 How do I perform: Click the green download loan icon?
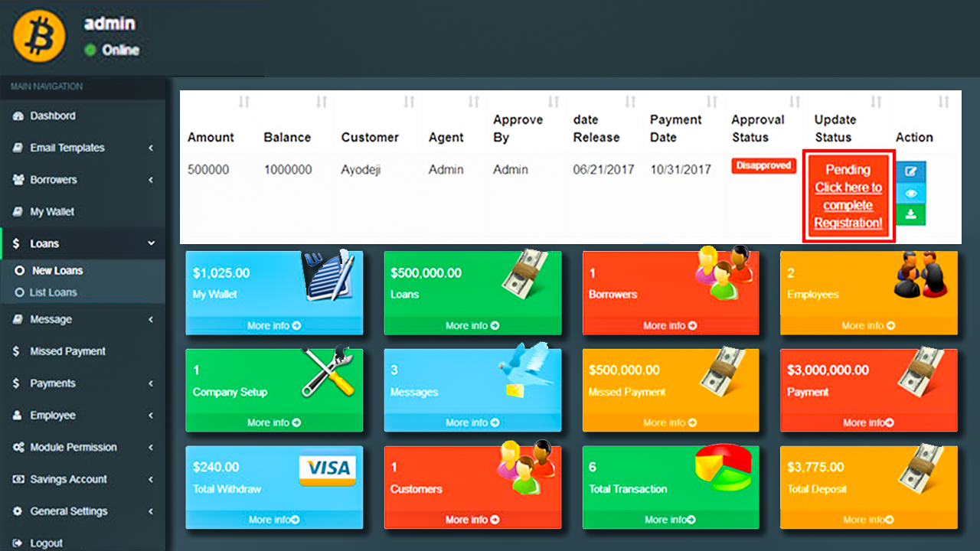point(910,215)
